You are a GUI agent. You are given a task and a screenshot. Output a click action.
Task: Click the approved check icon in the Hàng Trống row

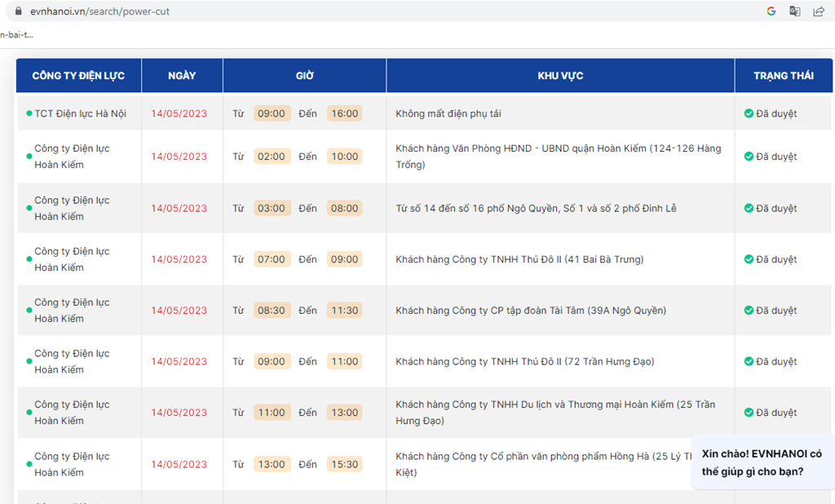(x=749, y=157)
